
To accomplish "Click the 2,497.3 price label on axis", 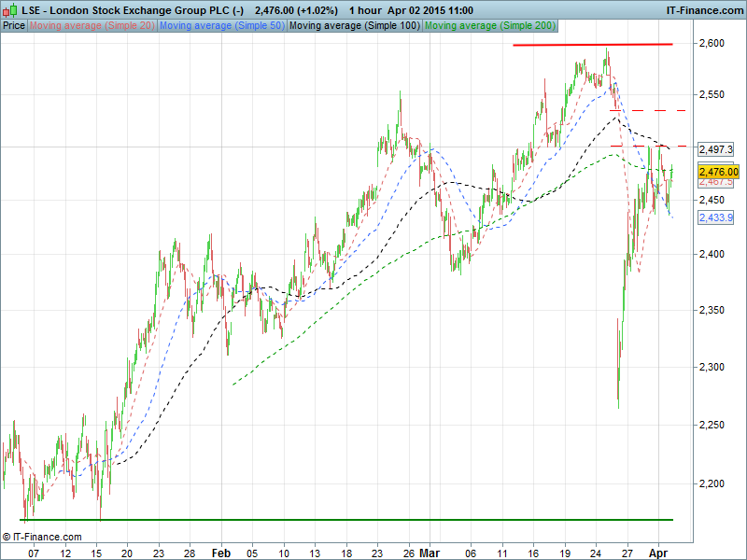I will pyautogui.click(x=716, y=149).
